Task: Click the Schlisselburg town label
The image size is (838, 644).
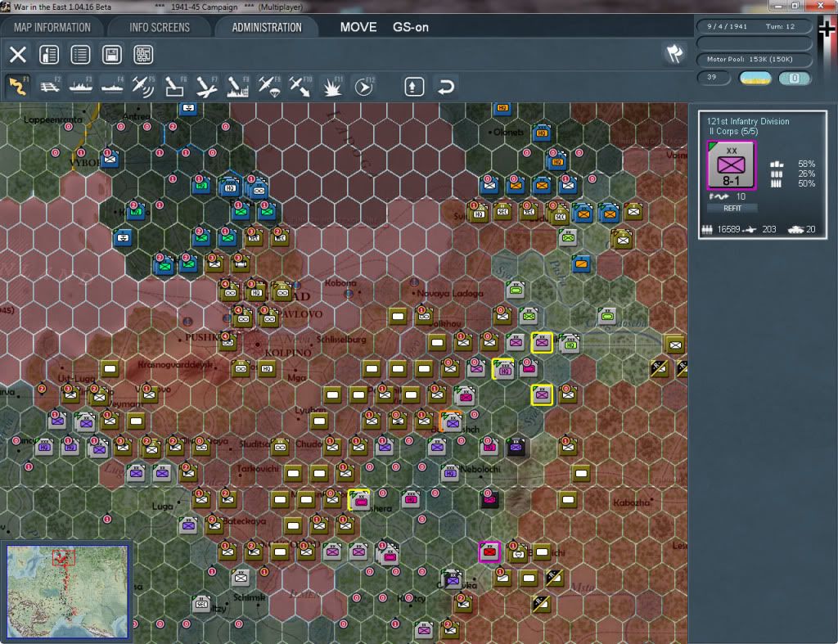Action: click(x=341, y=340)
